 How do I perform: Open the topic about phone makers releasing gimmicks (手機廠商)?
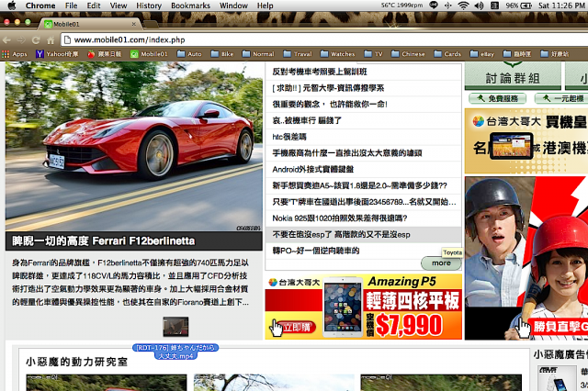[347, 152]
